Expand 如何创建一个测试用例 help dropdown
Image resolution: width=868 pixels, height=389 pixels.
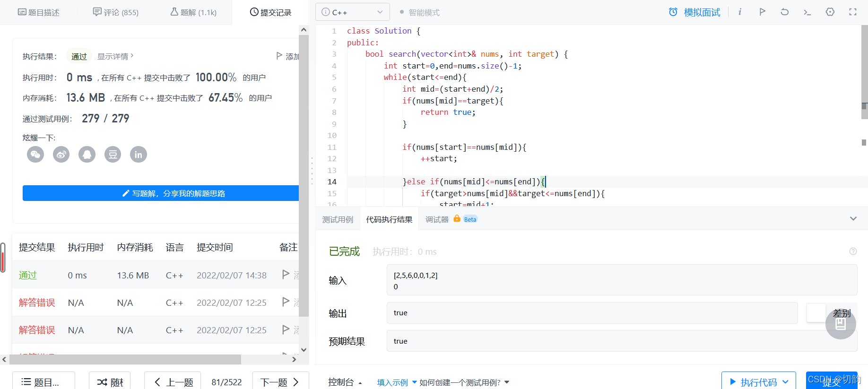[464, 382]
